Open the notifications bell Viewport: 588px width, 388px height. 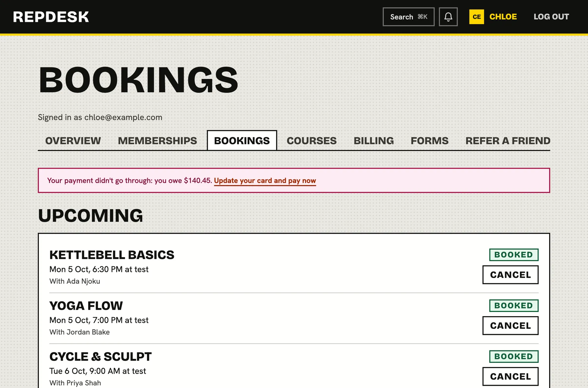tap(448, 17)
